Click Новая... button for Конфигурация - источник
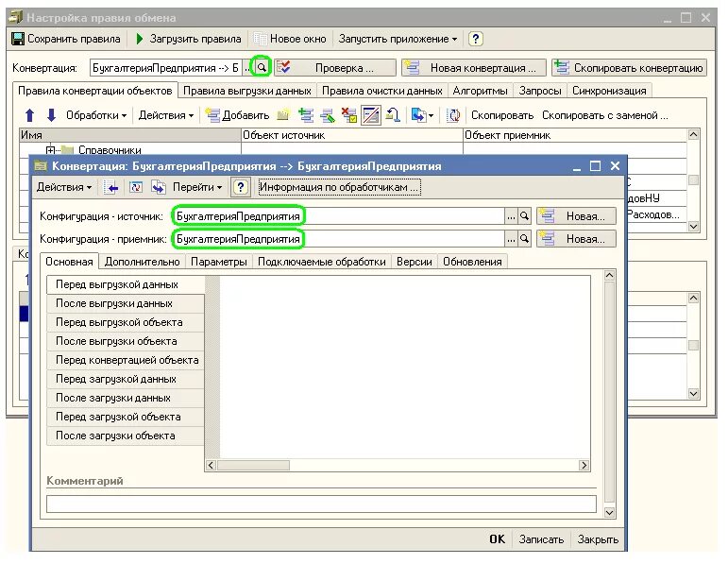Viewport: 728px width, 564px height. point(576,216)
